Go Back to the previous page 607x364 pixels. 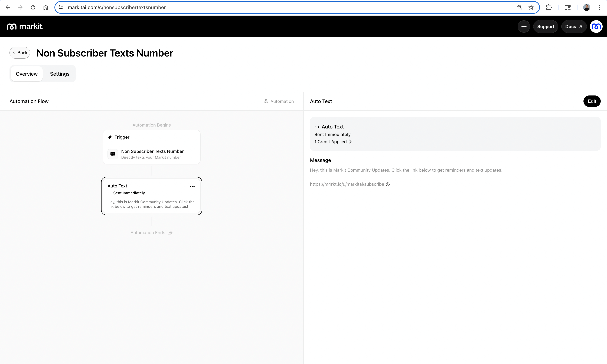point(20,53)
